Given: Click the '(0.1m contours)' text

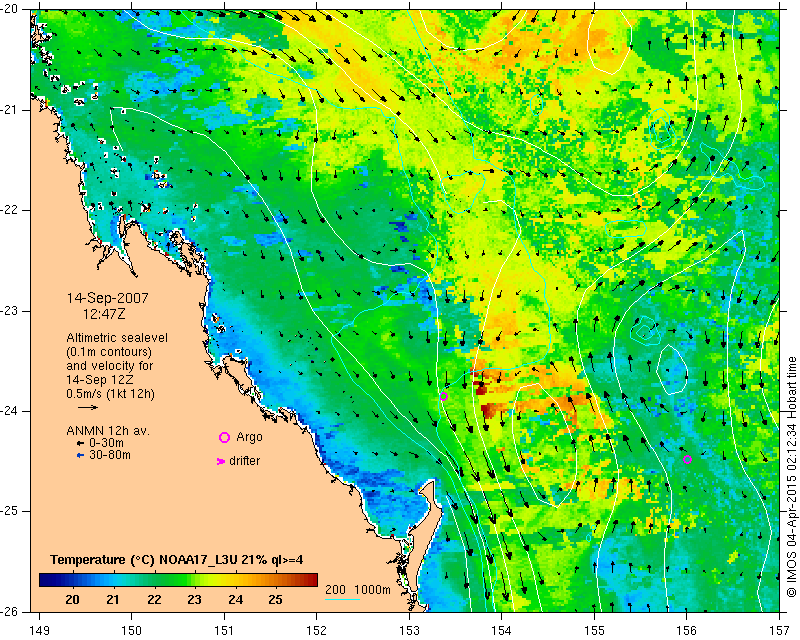Looking at the screenshot, I should (109, 352).
